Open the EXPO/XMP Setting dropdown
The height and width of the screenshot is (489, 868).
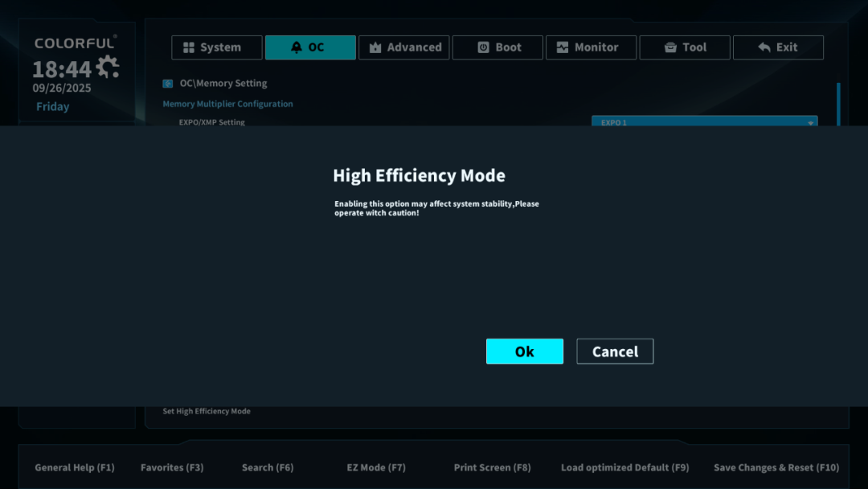pyautogui.click(x=704, y=121)
